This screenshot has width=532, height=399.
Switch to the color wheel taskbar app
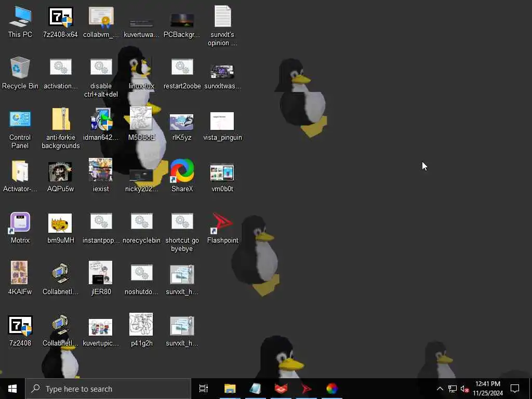(x=332, y=389)
